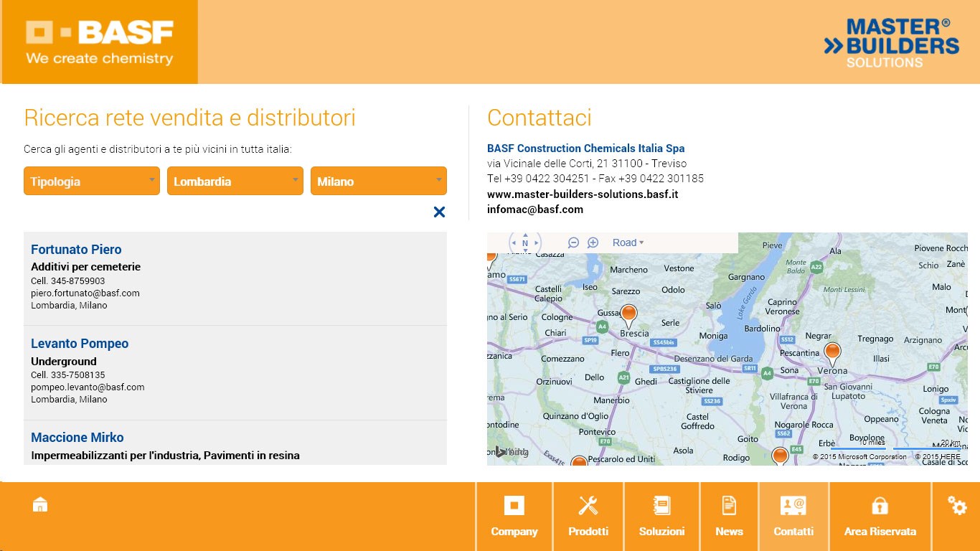This screenshot has width=980, height=551.
Task: Click Cell. 335-7508135 phone number
Action: pos(68,375)
